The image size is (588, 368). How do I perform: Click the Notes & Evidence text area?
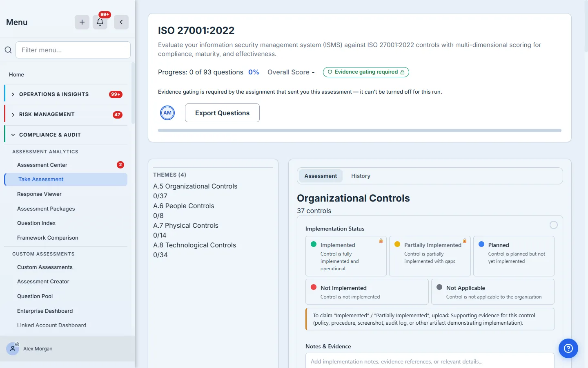430,361
